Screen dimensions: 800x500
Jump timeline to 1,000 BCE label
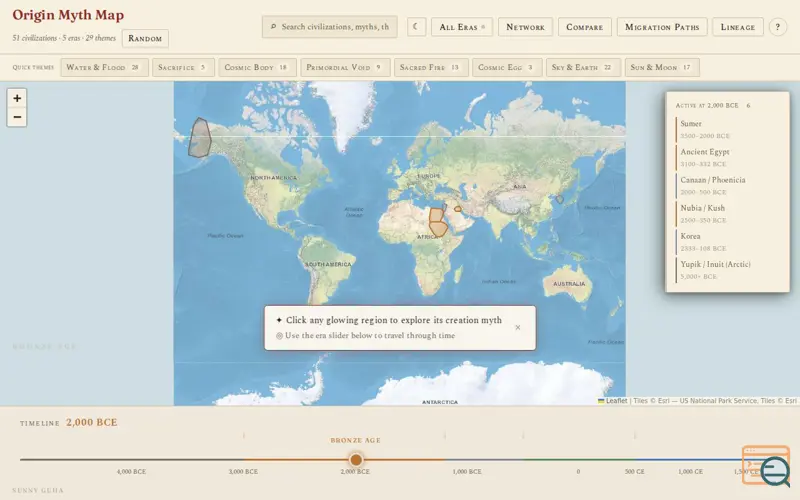[467, 471]
